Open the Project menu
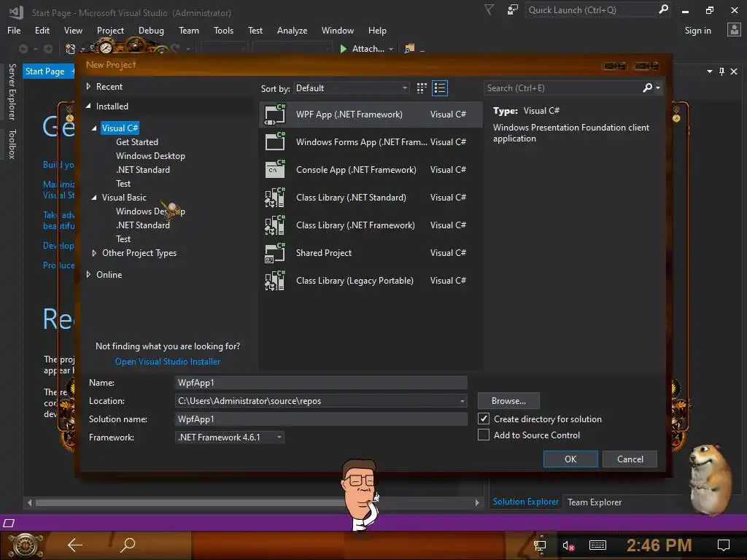This screenshot has width=747, height=560. point(110,31)
